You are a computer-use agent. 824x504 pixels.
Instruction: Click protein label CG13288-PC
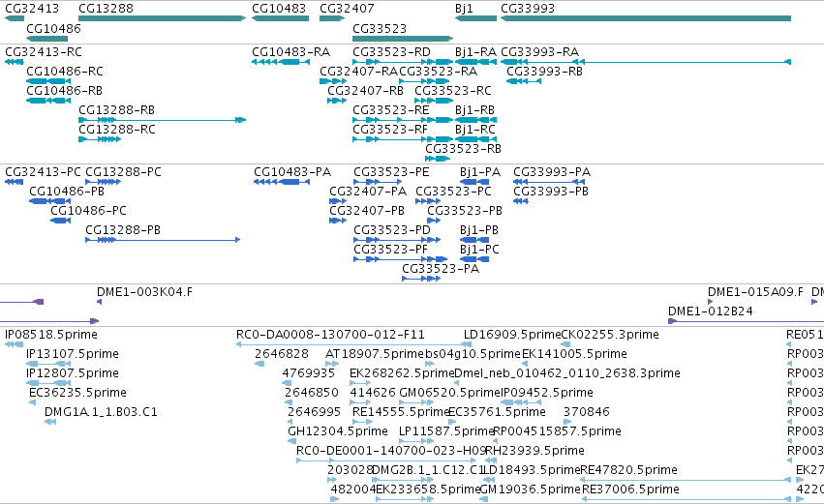click(x=123, y=172)
